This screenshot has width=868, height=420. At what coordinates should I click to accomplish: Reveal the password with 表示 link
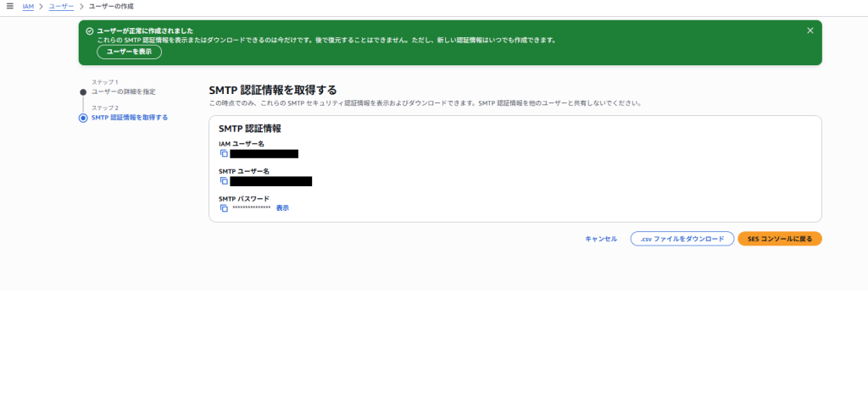pyautogui.click(x=282, y=207)
